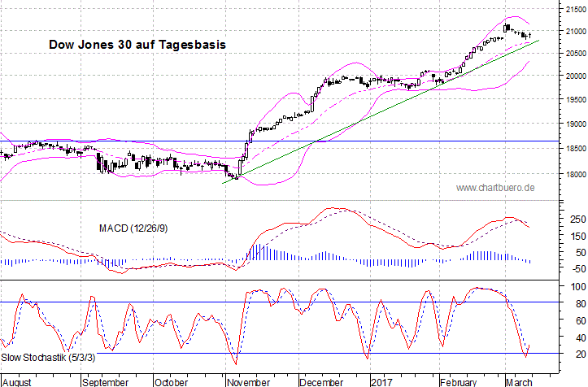Click the November label on the time axis

pyautogui.click(x=248, y=382)
